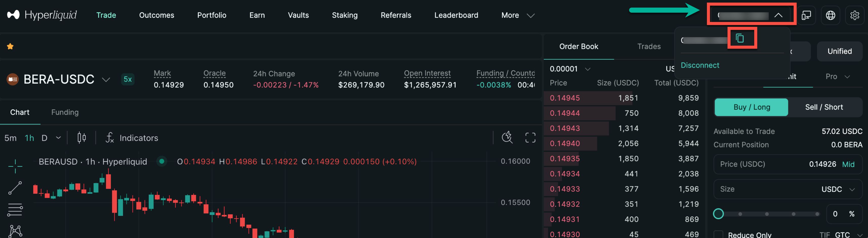The image size is (868, 238).
Task: Set price to Mid
Action: pos(848,164)
